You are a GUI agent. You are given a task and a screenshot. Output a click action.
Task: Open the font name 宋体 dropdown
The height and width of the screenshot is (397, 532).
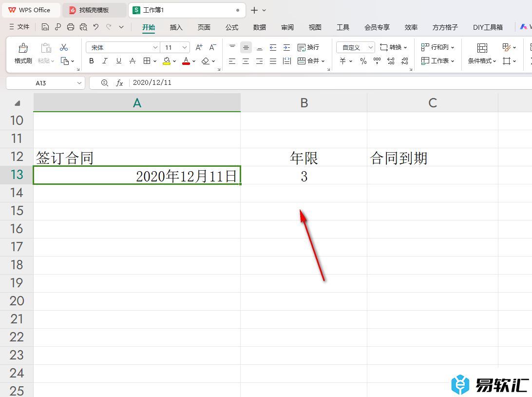(x=155, y=47)
